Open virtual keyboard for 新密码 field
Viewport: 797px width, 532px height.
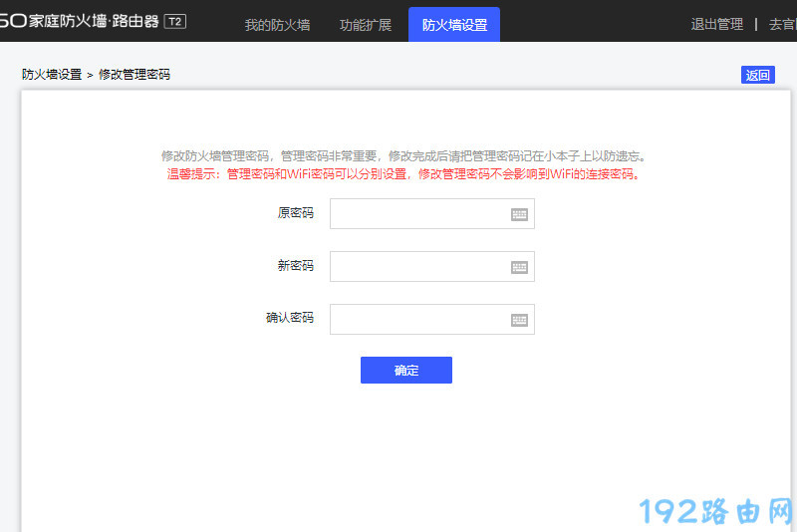tap(519, 267)
